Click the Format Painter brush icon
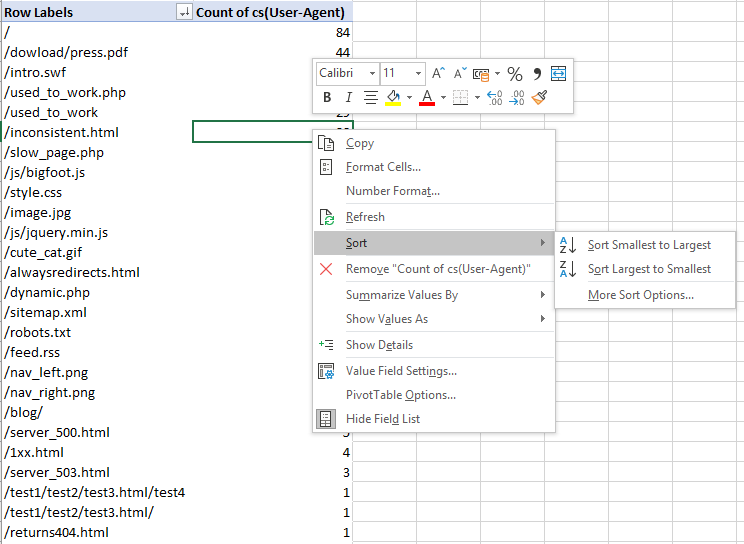The width and height of the screenshot is (744, 544). click(540, 98)
